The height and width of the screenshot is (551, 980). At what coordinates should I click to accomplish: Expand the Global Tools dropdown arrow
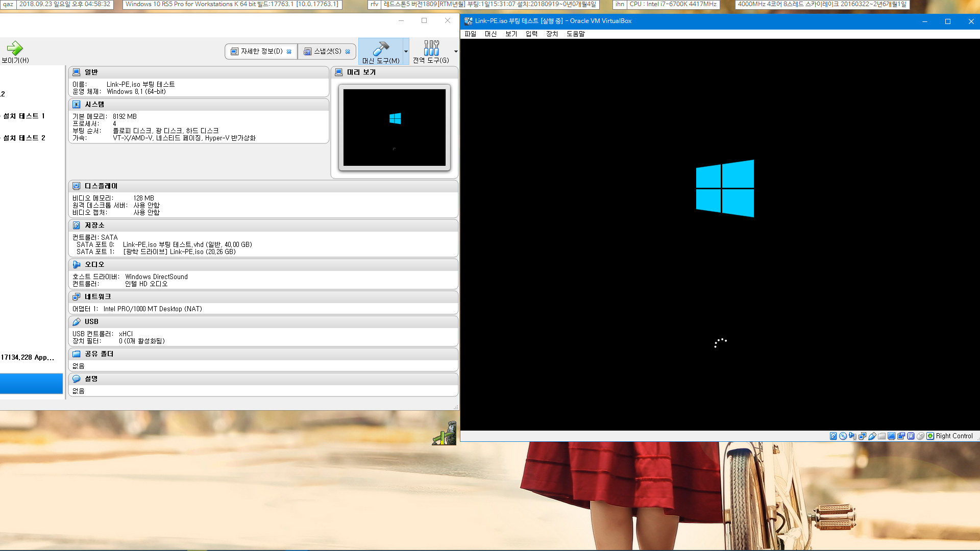click(456, 52)
